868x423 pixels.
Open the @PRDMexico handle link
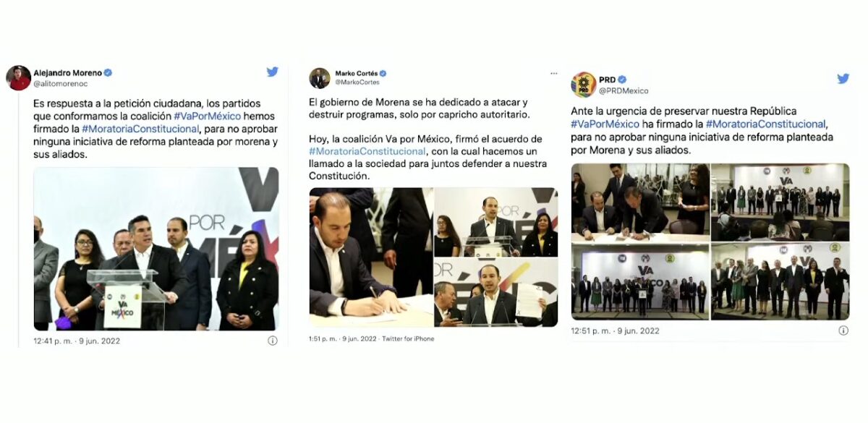point(624,91)
